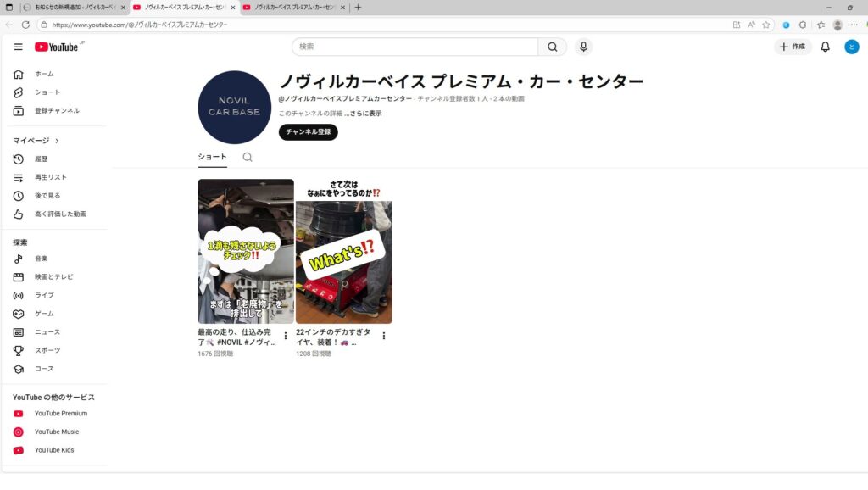The height and width of the screenshot is (490, 868).
Task: Open the notifications bell
Action: click(825, 47)
